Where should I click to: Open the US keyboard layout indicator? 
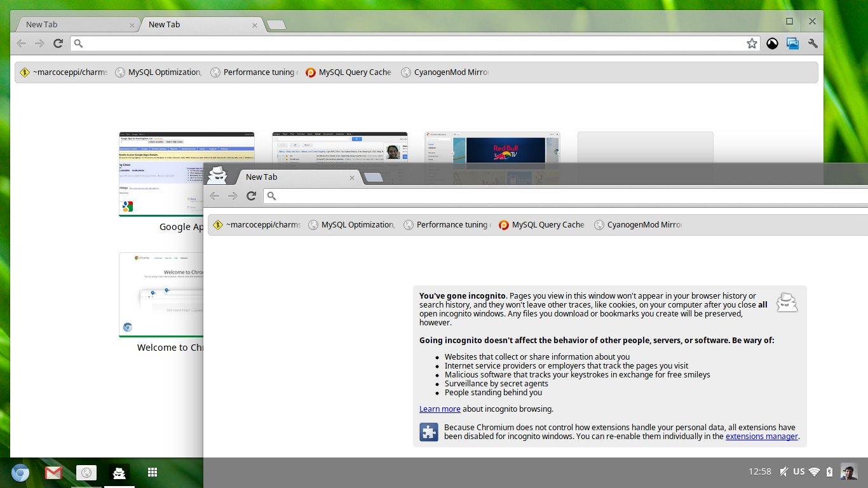click(x=799, y=471)
